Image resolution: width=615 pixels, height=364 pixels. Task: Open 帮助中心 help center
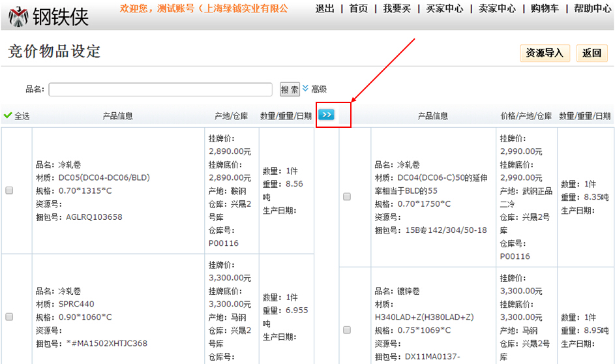pyautogui.click(x=592, y=8)
